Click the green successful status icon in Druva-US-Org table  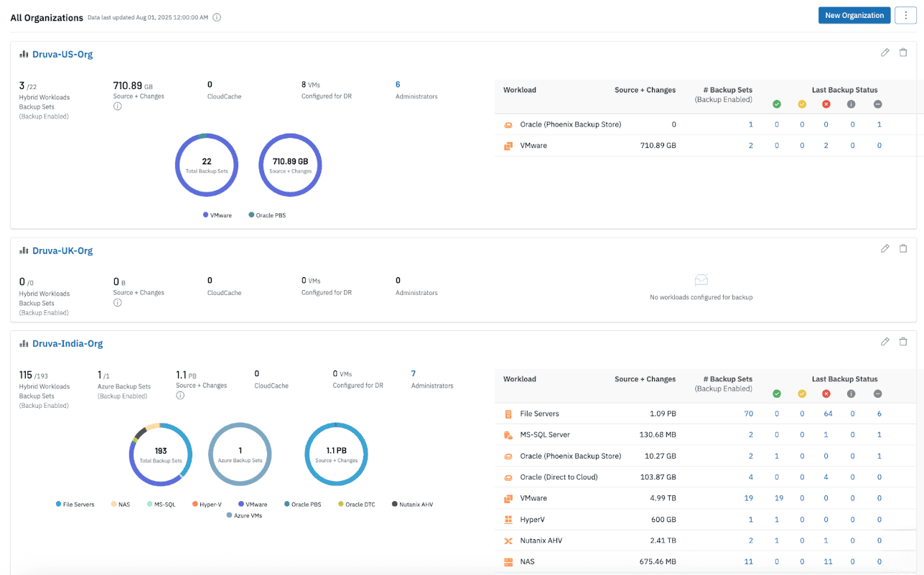point(776,104)
